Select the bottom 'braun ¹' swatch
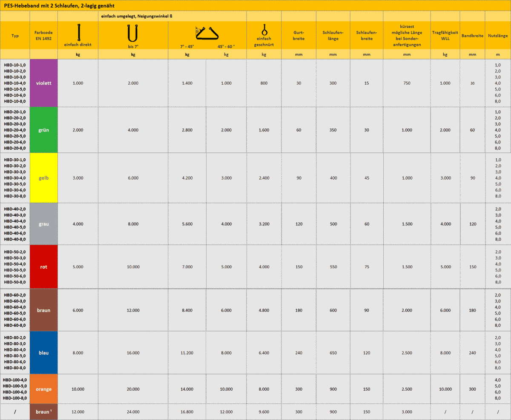This screenshot has height=420, width=511. [43, 411]
